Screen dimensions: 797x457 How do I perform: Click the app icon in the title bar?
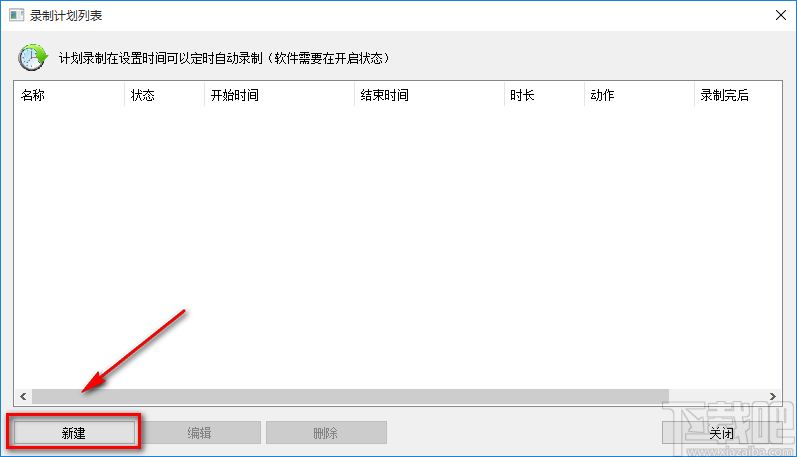(x=16, y=15)
